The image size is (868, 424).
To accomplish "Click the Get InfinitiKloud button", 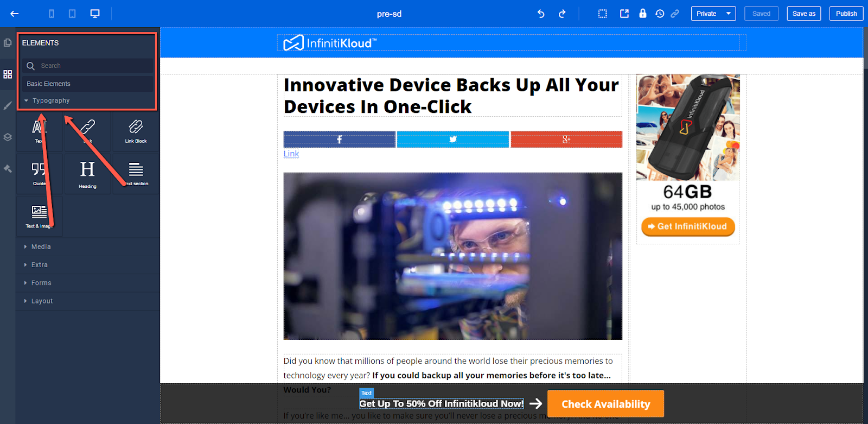I will click(x=688, y=226).
